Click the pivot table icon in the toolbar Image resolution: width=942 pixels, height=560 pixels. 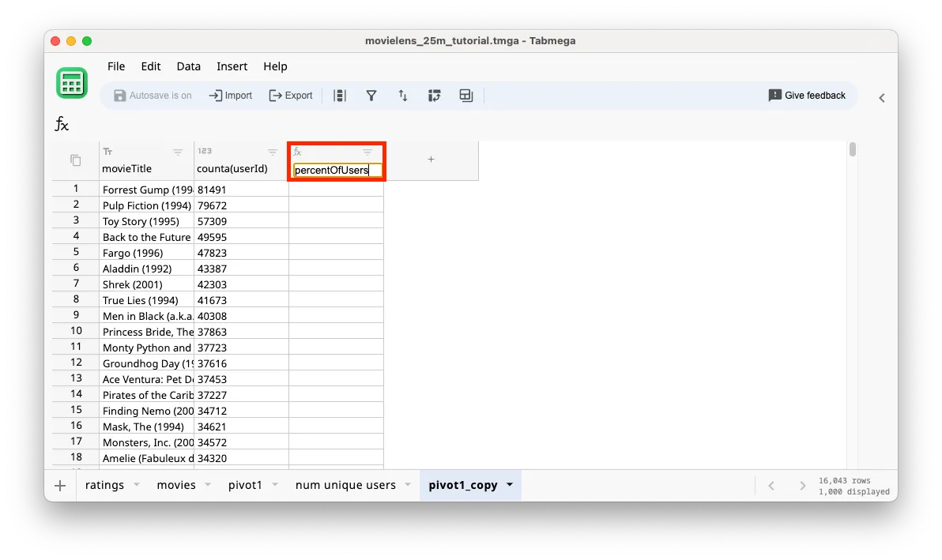pyautogui.click(x=435, y=95)
